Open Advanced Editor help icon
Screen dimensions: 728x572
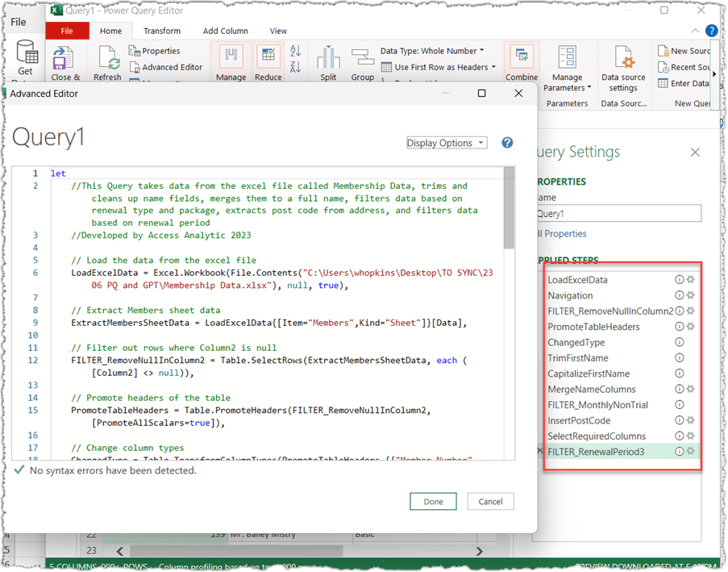tap(507, 143)
